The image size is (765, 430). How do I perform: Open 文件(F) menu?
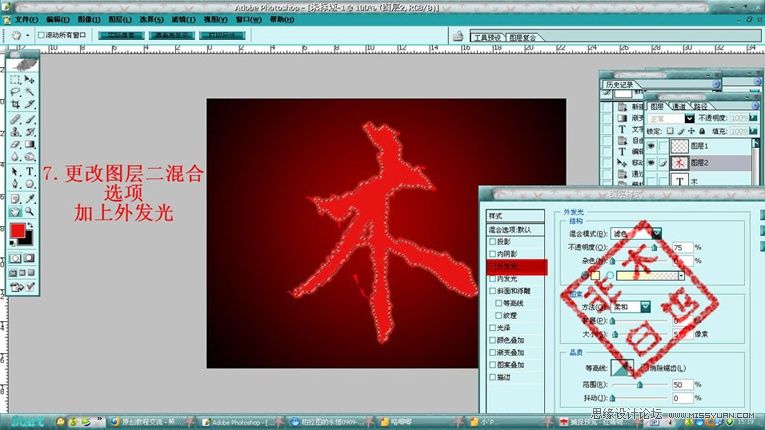tap(26, 20)
